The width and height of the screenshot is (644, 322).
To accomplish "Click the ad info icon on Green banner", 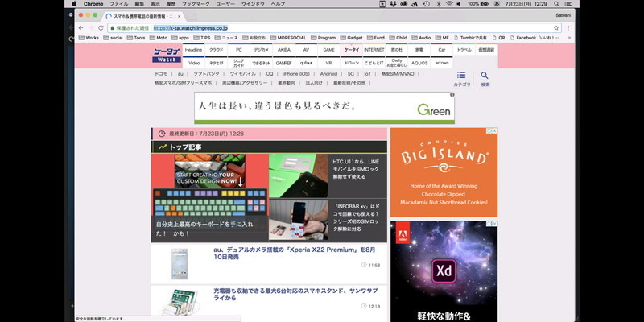I will 452,94.
